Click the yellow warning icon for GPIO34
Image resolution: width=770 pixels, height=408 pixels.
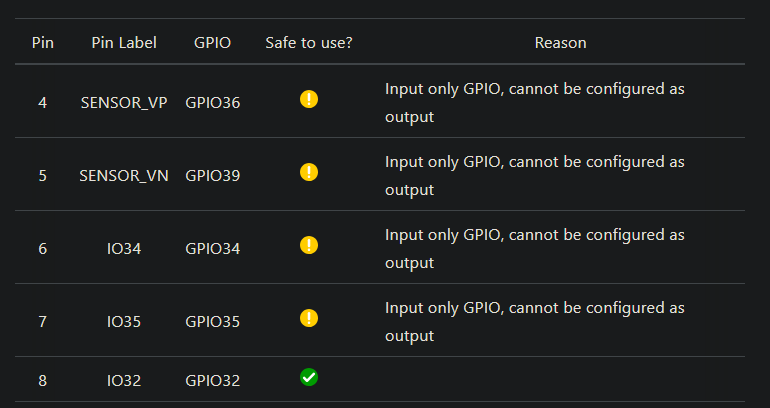tap(309, 245)
